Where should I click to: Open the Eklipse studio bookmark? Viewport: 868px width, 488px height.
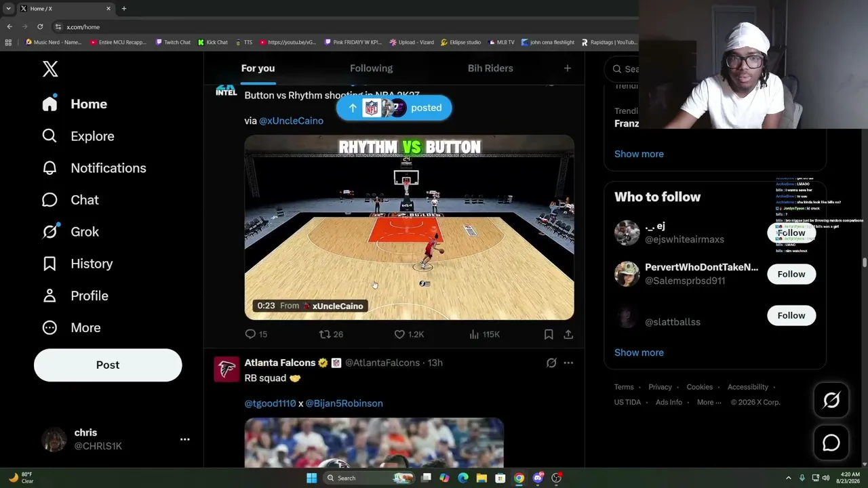460,42
